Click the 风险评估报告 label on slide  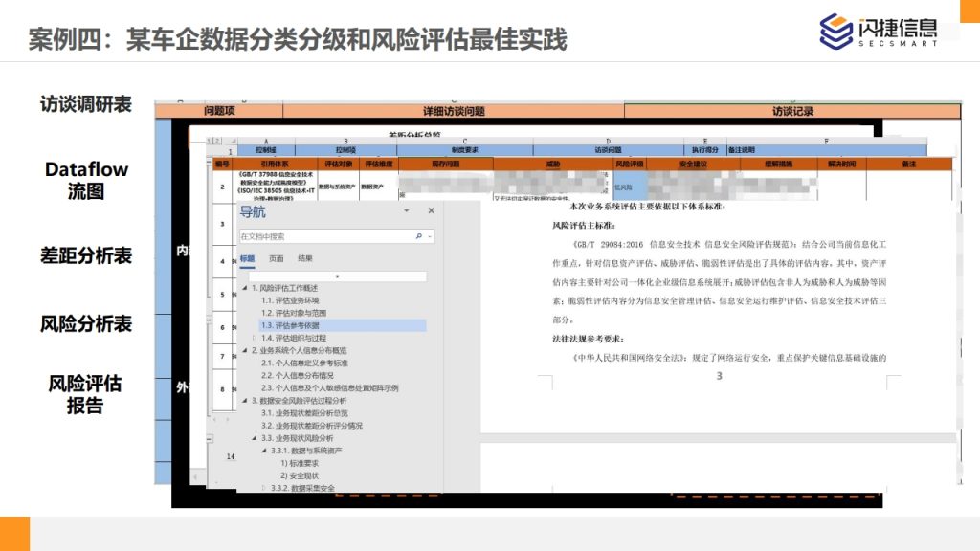(85, 394)
